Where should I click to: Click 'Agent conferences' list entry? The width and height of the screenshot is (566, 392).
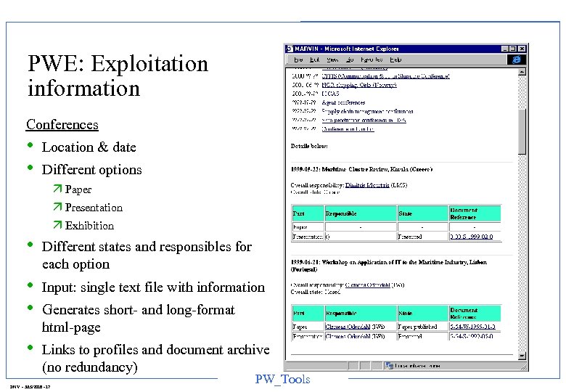pos(343,102)
